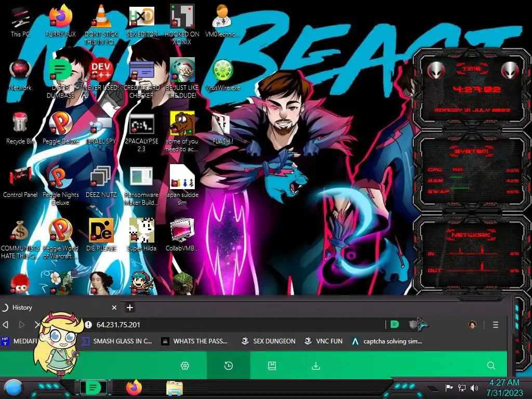This screenshot has height=399, width=532.
Task: Open the CollabVMB desktop shortcut
Action: click(x=182, y=235)
